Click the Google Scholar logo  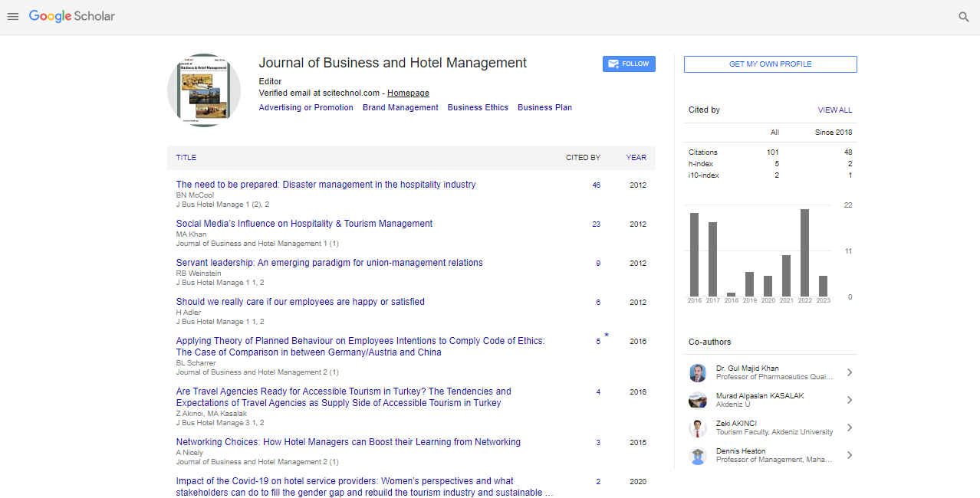72,16
